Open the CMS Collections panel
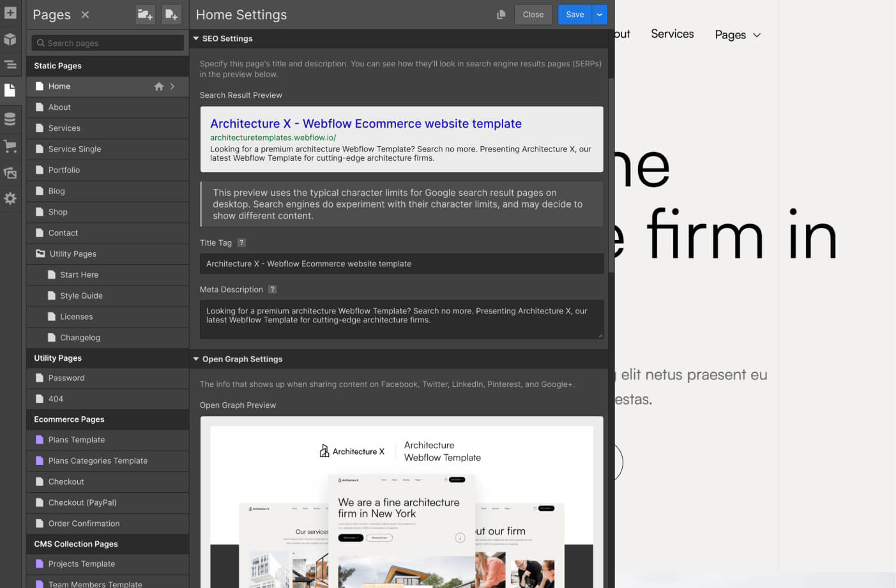Screen dimensions: 896x588 (x=10, y=118)
